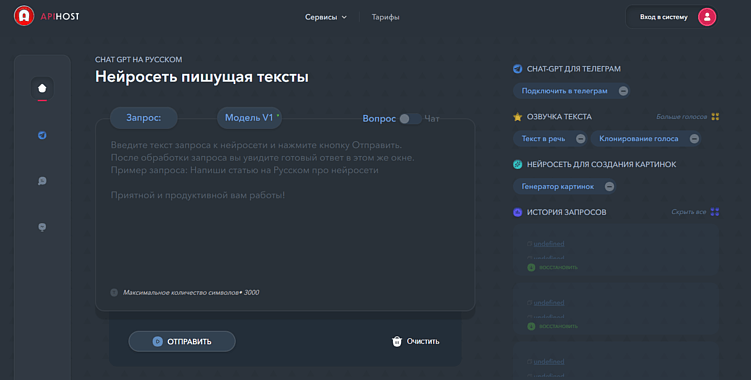Open Больше голосов link
The height and width of the screenshot is (380, 751).
pyautogui.click(x=681, y=116)
